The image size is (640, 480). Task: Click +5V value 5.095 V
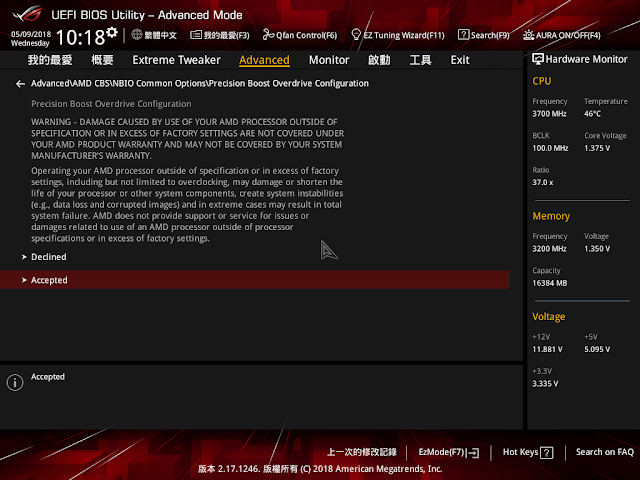(x=597, y=349)
